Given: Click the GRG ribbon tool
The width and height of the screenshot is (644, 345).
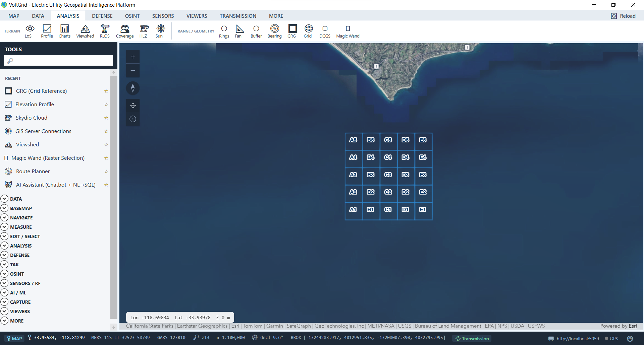Looking at the screenshot, I should click(x=292, y=31).
